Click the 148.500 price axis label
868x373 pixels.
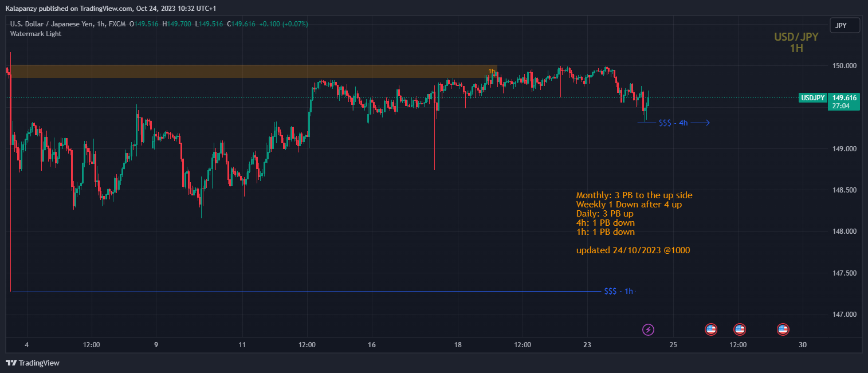845,190
